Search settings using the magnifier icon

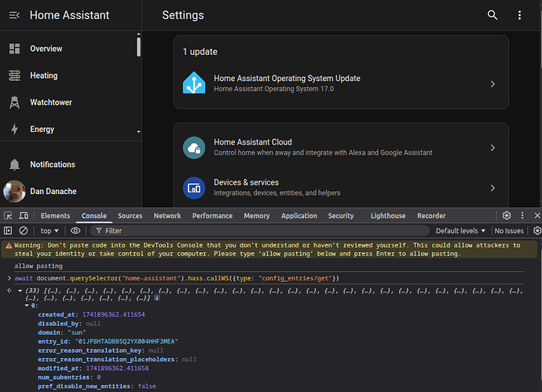coord(493,15)
